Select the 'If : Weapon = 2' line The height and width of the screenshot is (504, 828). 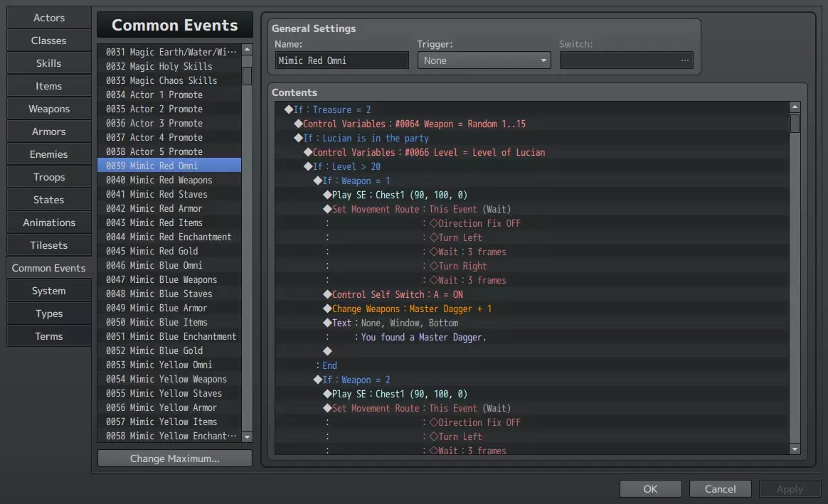coord(532,380)
